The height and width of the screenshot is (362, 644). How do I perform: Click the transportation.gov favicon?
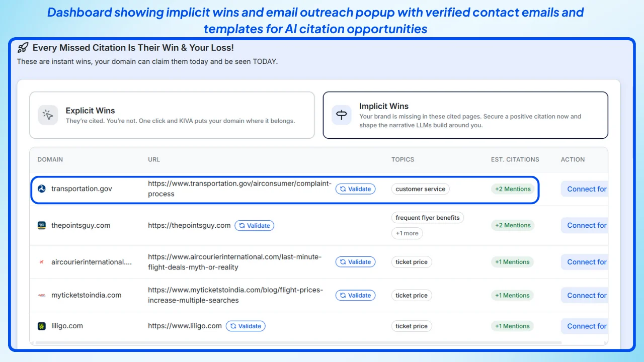tap(42, 189)
